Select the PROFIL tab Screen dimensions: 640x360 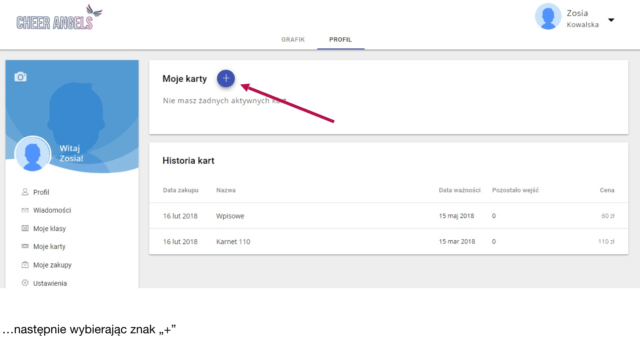point(340,40)
